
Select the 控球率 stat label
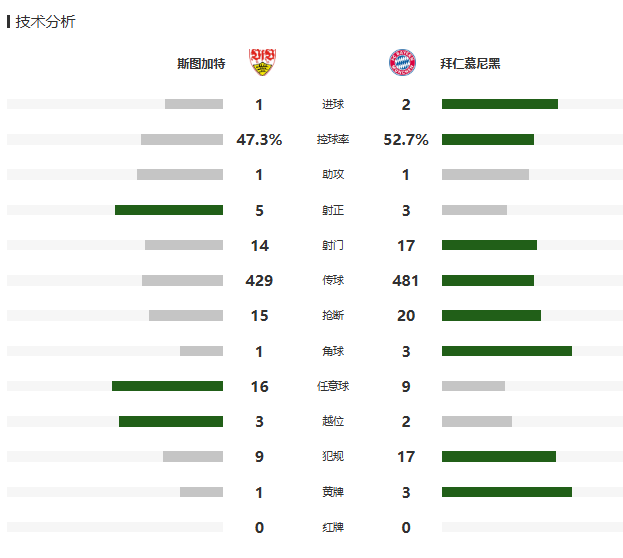[x=333, y=140]
